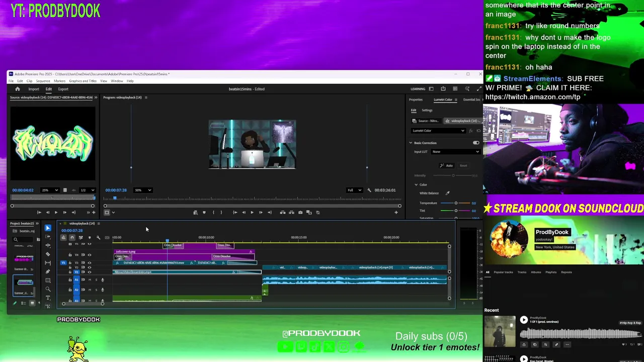This screenshot has height=362, width=644.
Task: Select the Ripple Edit tool
Action: [x=48, y=245]
